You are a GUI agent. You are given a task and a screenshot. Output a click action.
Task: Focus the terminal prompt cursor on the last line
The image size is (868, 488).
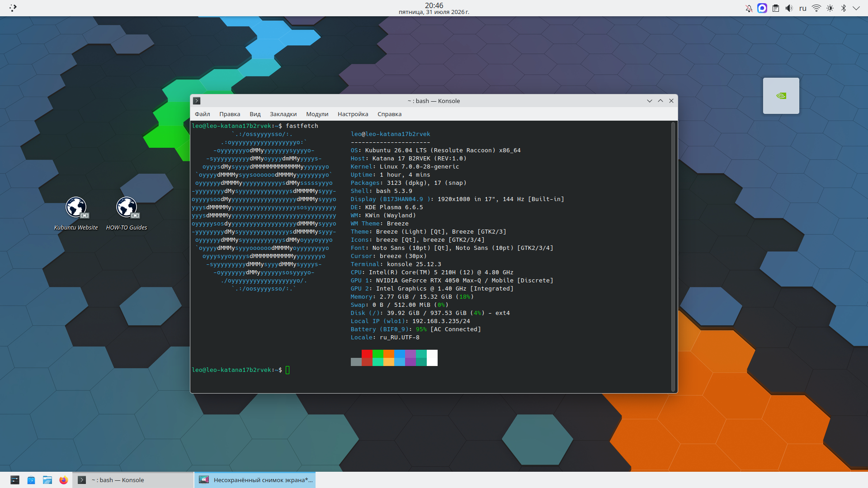coord(288,370)
